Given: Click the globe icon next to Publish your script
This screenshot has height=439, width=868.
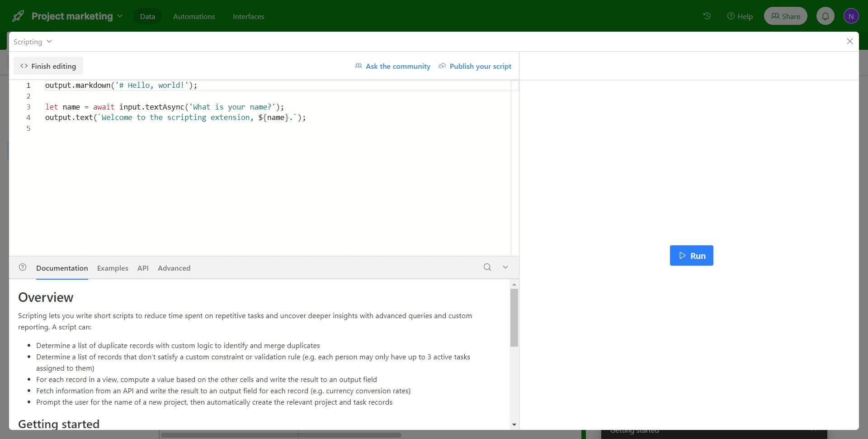Looking at the screenshot, I should click(442, 66).
